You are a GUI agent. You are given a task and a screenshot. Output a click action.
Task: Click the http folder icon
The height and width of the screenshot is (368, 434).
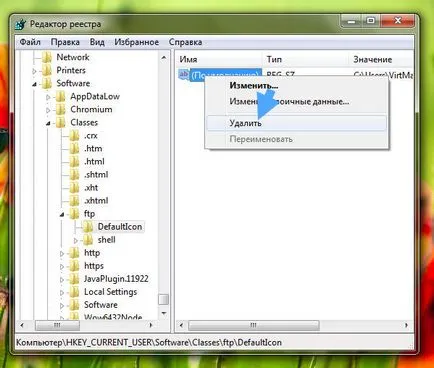point(74,253)
